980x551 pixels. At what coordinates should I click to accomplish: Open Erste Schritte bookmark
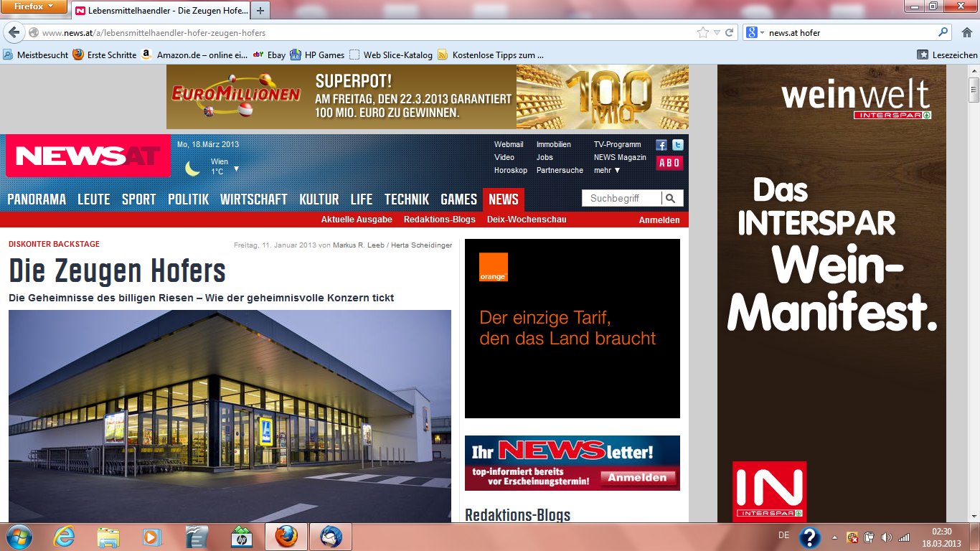(105, 55)
